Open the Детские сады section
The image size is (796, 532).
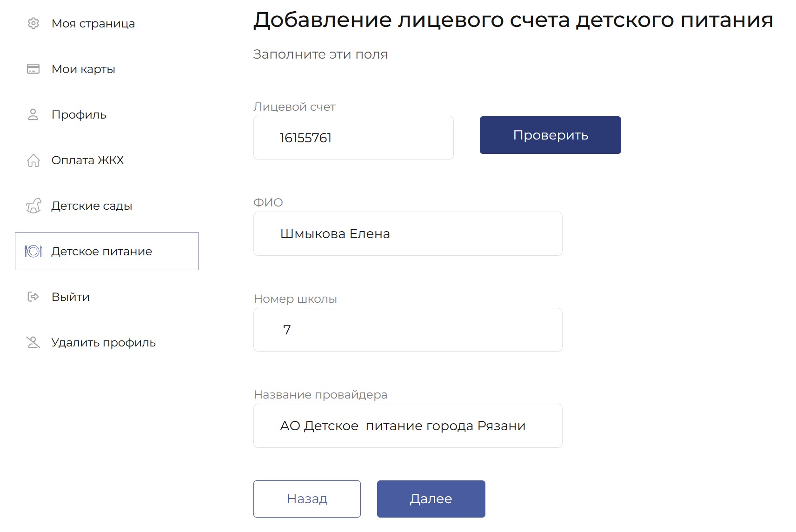(x=92, y=206)
